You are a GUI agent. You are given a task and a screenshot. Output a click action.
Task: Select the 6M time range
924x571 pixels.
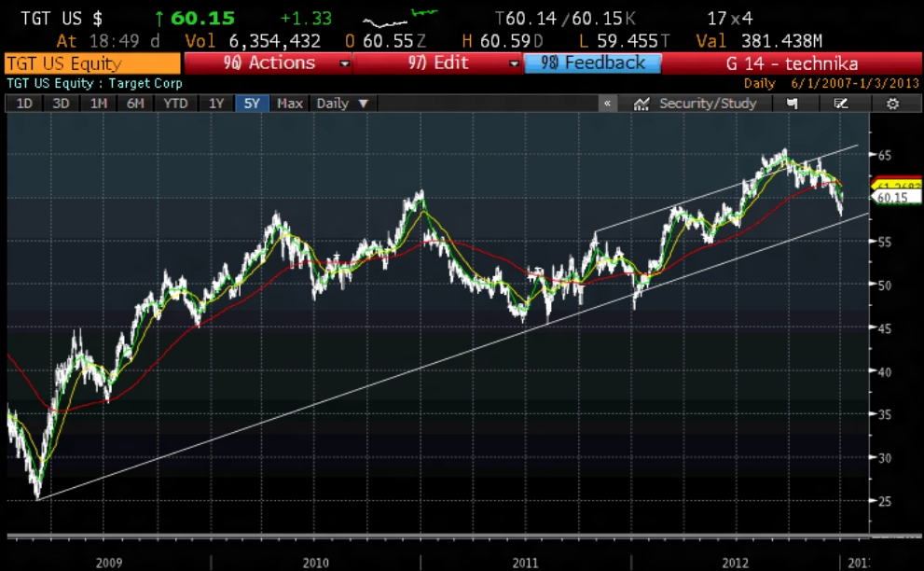(135, 104)
